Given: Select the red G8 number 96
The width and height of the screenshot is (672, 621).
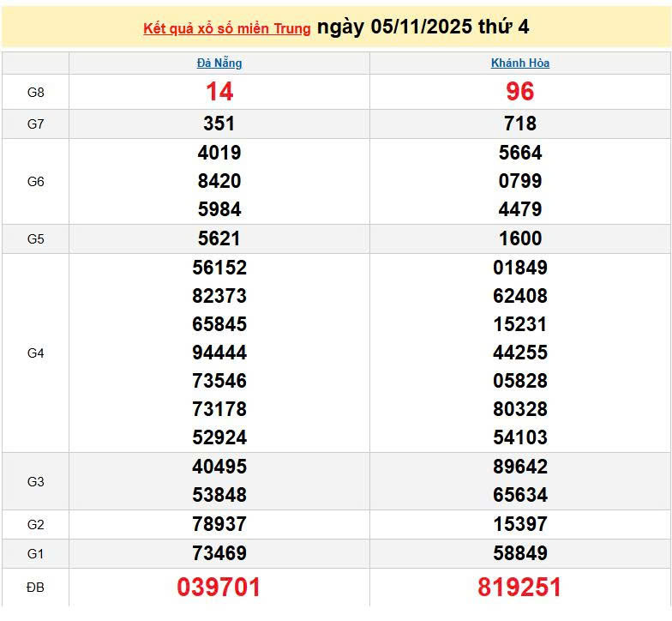Looking at the screenshot, I should pos(520,92).
